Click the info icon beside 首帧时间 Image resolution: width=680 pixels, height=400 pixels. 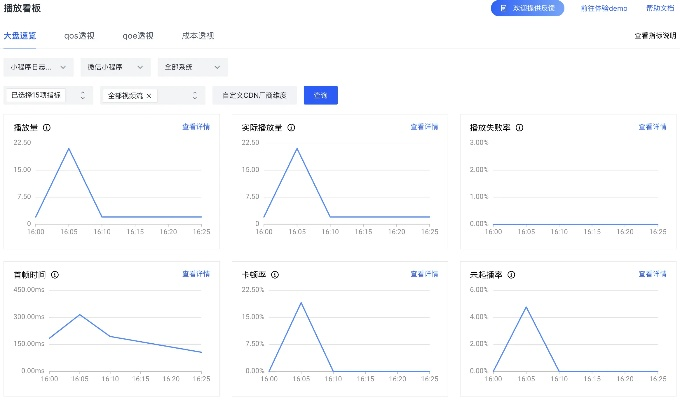(x=54, y=273)
